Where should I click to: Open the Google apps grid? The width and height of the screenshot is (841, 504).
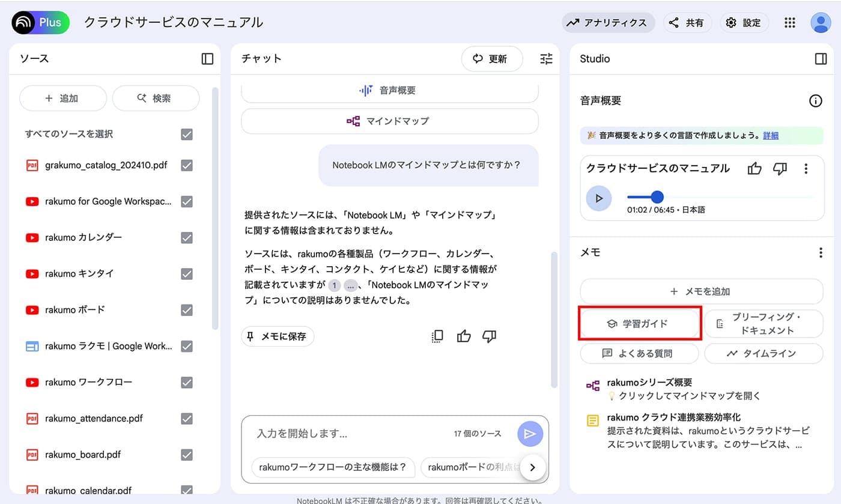click(x=790, y=23)
